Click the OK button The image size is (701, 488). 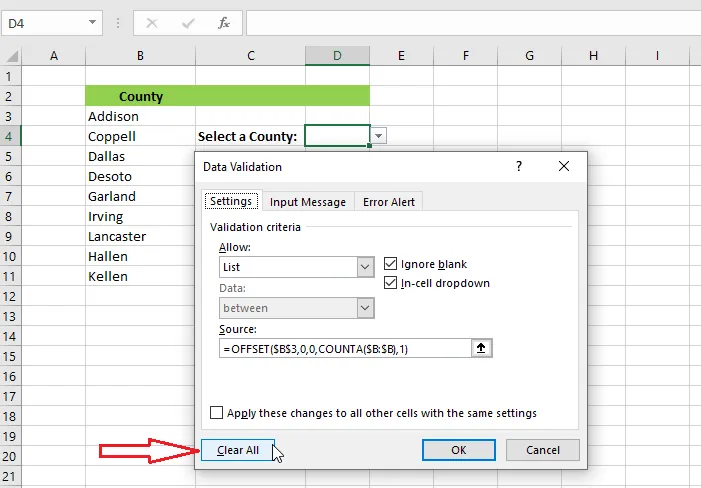tap(459, 450)
